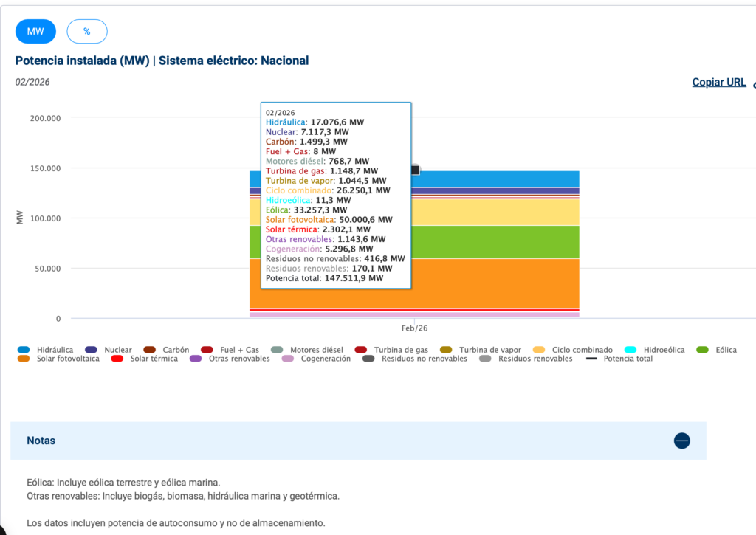This screenshot has width=756, height=535.
Task: Switch the chart to percentage view
Action: (87, 31)
